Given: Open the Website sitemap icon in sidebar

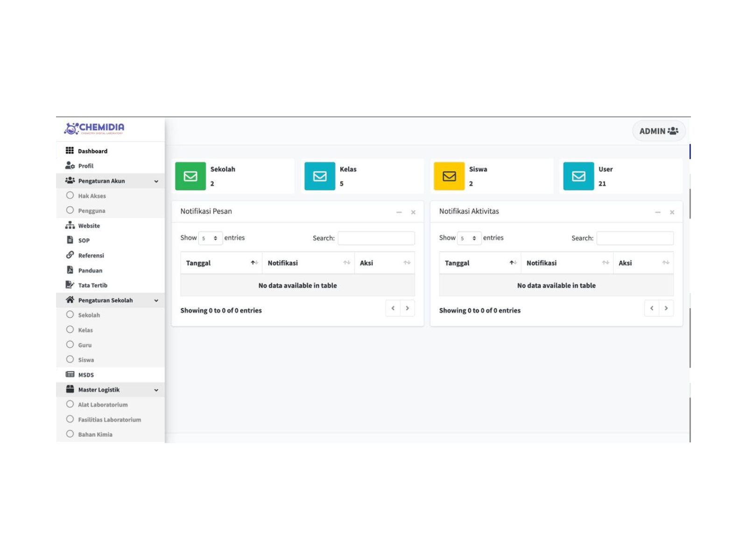Looking at the screenshot, I should click(70, 225).
